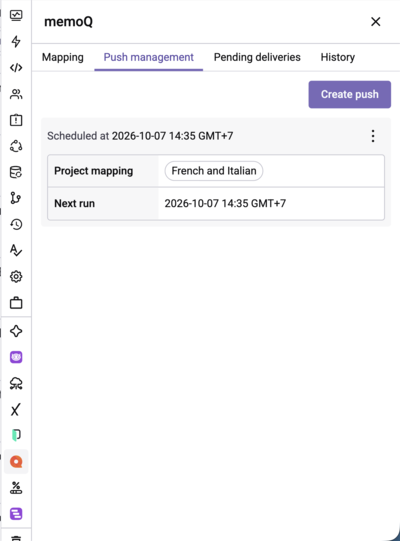Viewport: 400px width, 541px height.
Task: Close the memoQ panel
Action: (x=375, y=22)
